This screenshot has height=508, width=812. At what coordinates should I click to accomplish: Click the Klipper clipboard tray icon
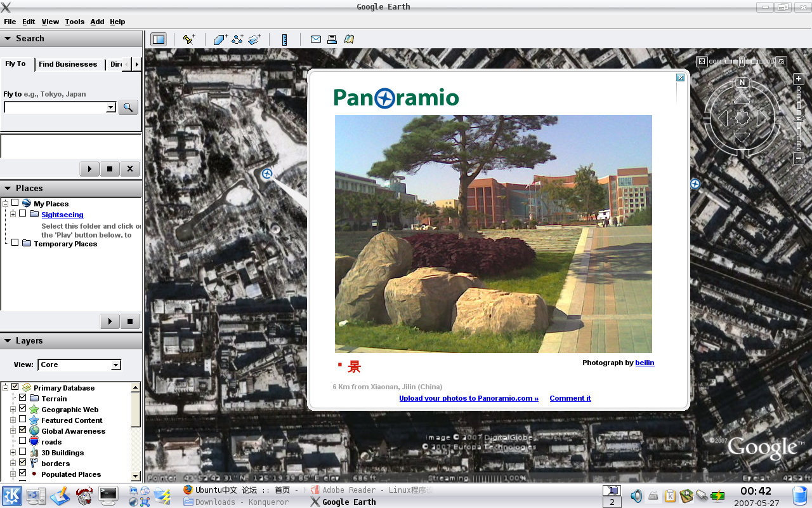click(x=671, y=497)
